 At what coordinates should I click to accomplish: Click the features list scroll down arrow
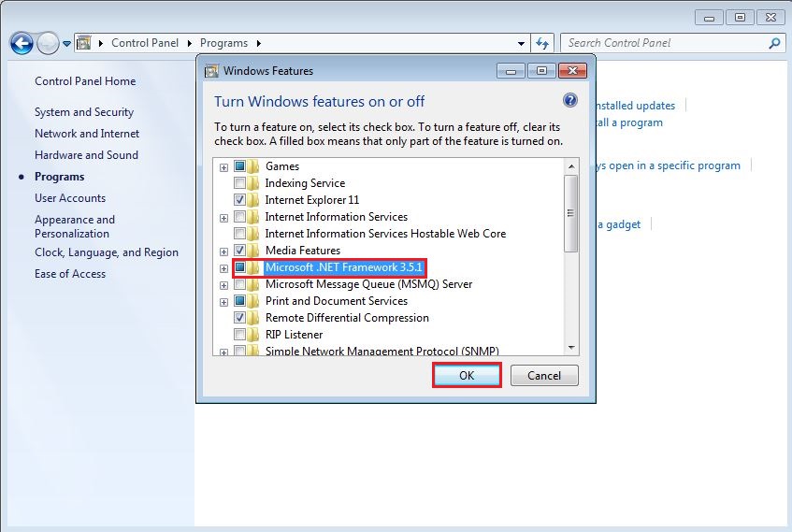coord(571,348)
